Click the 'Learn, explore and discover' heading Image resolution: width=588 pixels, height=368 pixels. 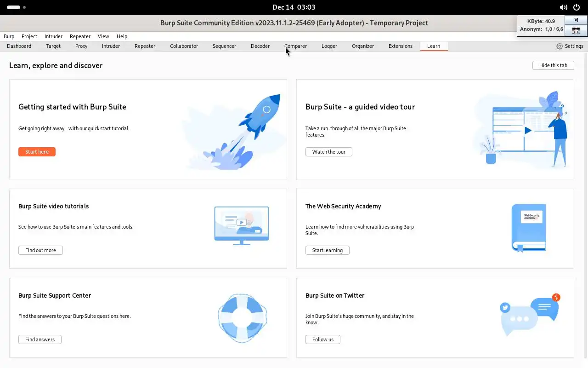pos(56,65)
